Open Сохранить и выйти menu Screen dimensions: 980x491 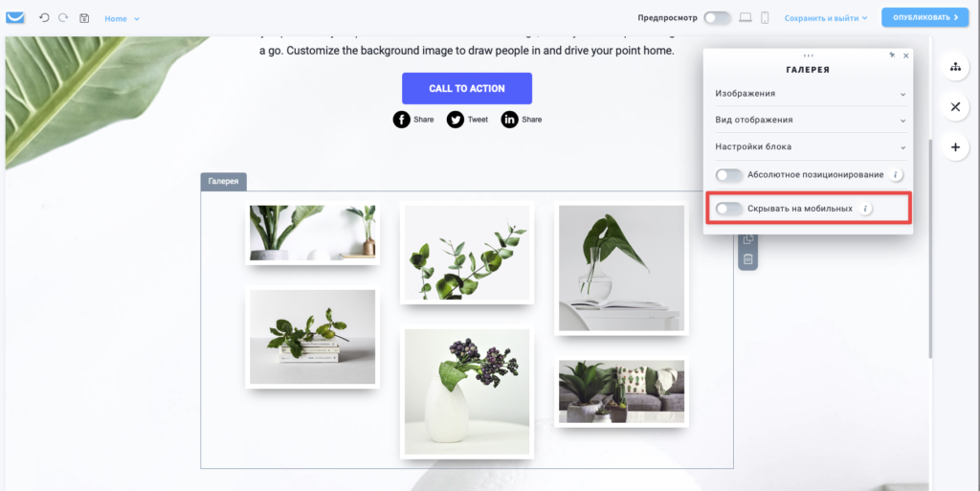826,18
